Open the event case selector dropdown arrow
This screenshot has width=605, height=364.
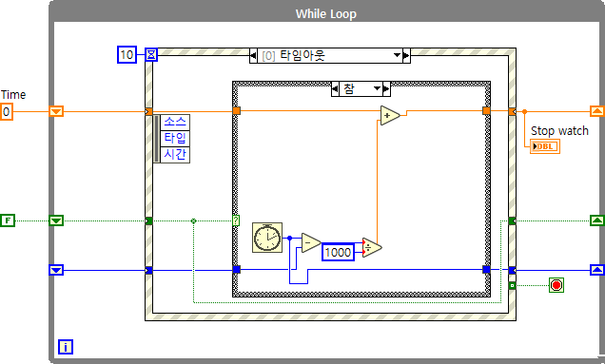pyautogui.click(x=397, y=55)
